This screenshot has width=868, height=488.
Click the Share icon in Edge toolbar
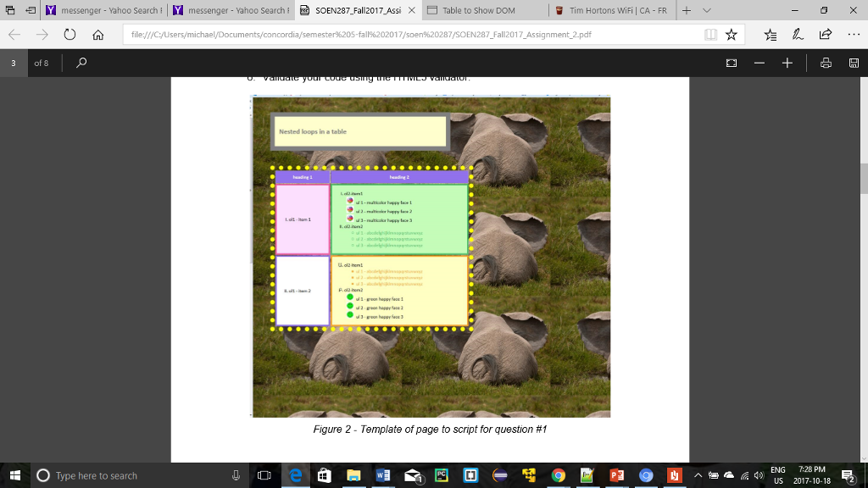point(826,34)
